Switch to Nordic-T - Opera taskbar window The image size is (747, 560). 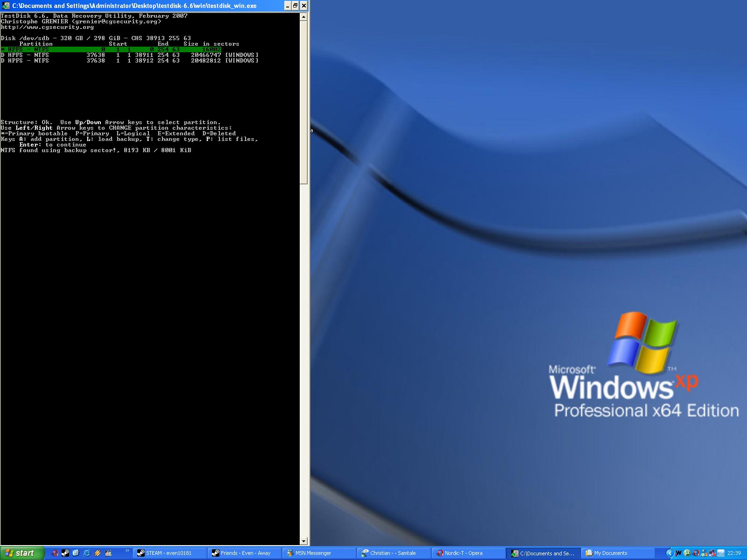pyautogui.click(x=469, y=553)
